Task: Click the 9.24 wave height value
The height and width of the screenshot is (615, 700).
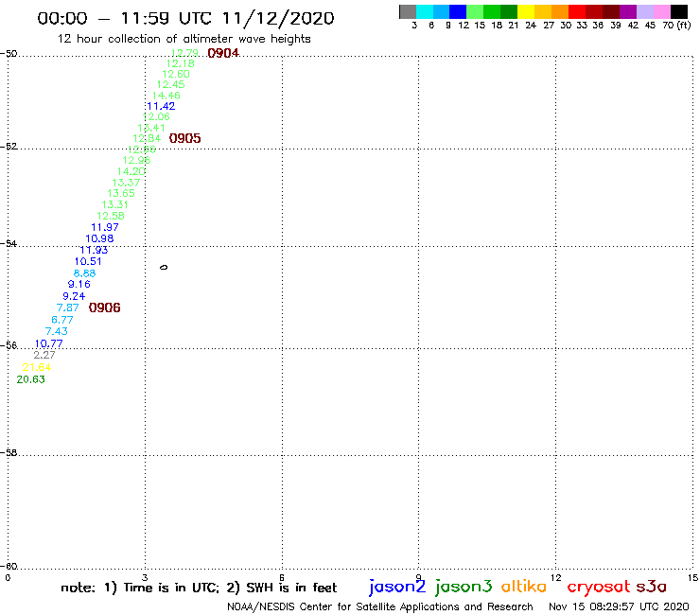Action: pyautogui.click(x=74, y=296)
